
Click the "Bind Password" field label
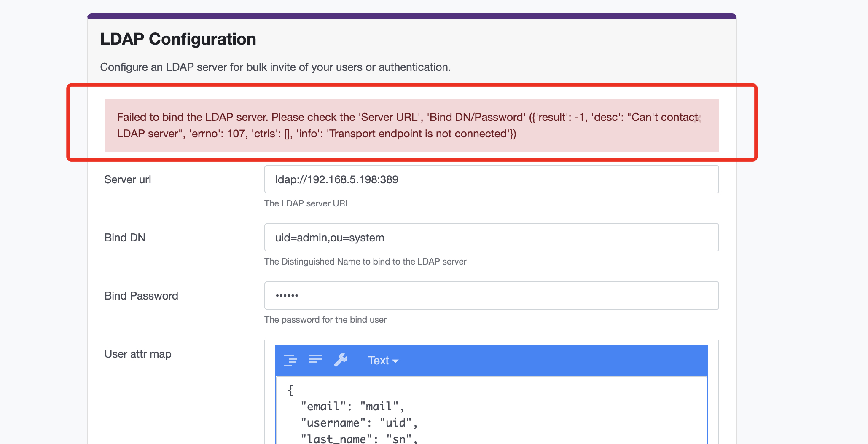pos(141,296)
